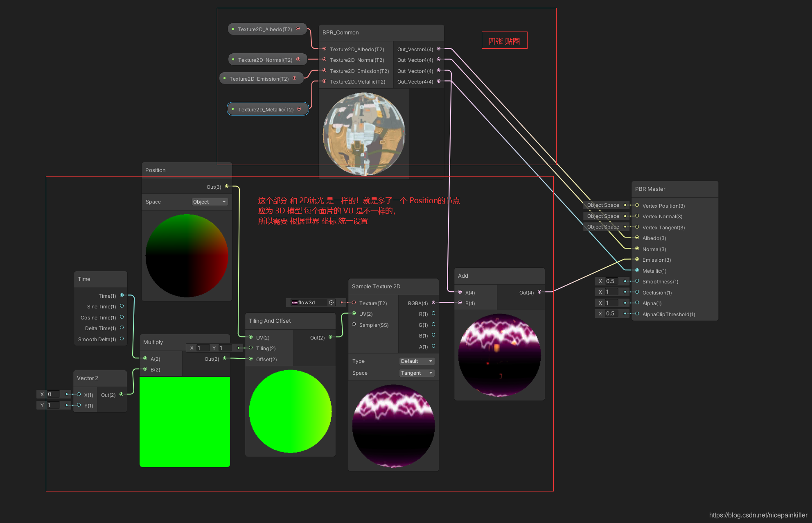Click the UV(2) input port on Tiling And Offset
The height and width of the screenshot is (523, 812).
251,337
